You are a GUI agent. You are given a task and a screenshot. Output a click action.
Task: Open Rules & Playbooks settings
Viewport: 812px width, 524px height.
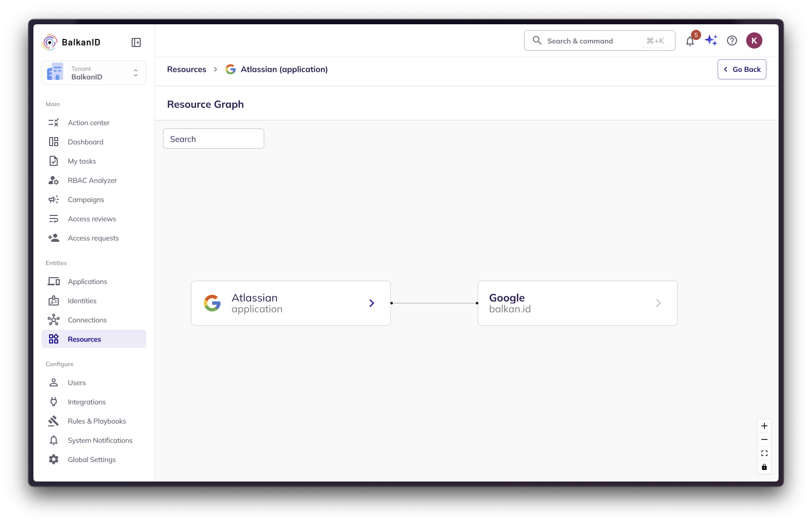coord(97,421)
